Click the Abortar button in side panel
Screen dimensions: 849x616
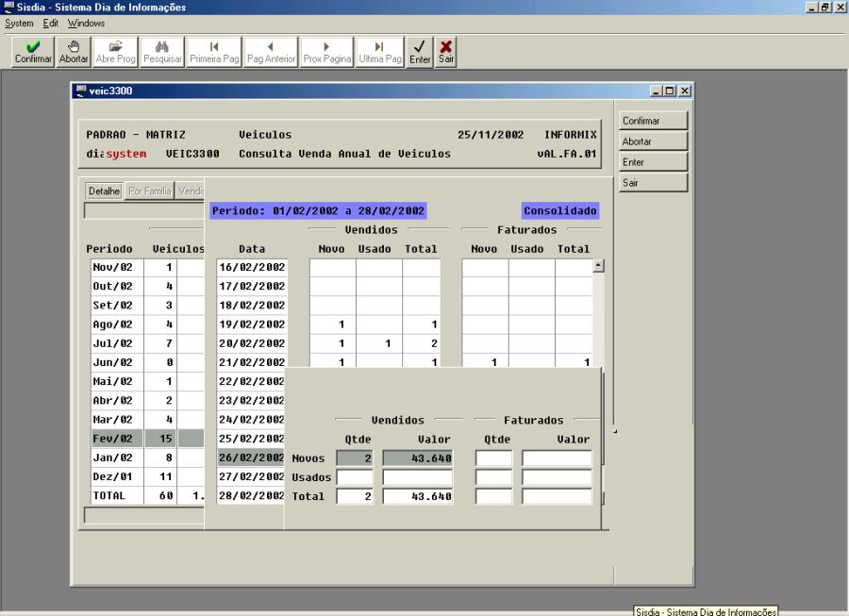tap(653, 142)
